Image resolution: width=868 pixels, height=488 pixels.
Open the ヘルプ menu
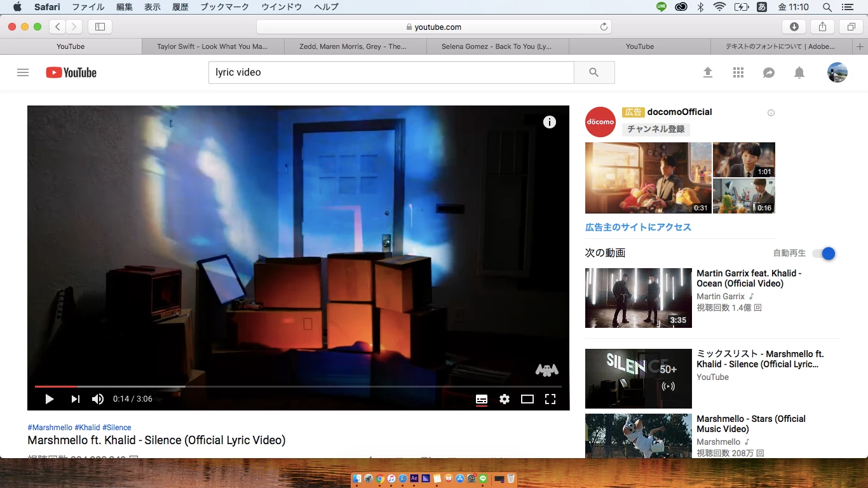pyautogui.click(x=326, y=7)
